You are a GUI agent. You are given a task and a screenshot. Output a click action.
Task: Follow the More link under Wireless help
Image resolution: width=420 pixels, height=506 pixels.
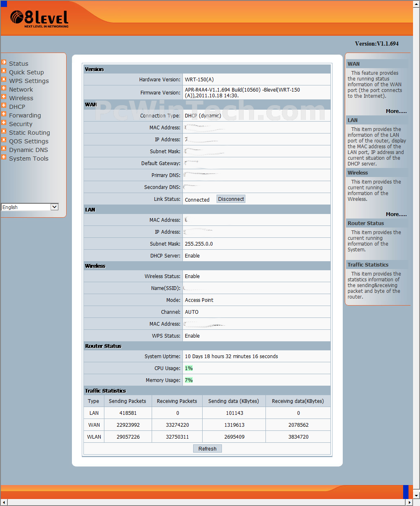(x=396, y=214)
